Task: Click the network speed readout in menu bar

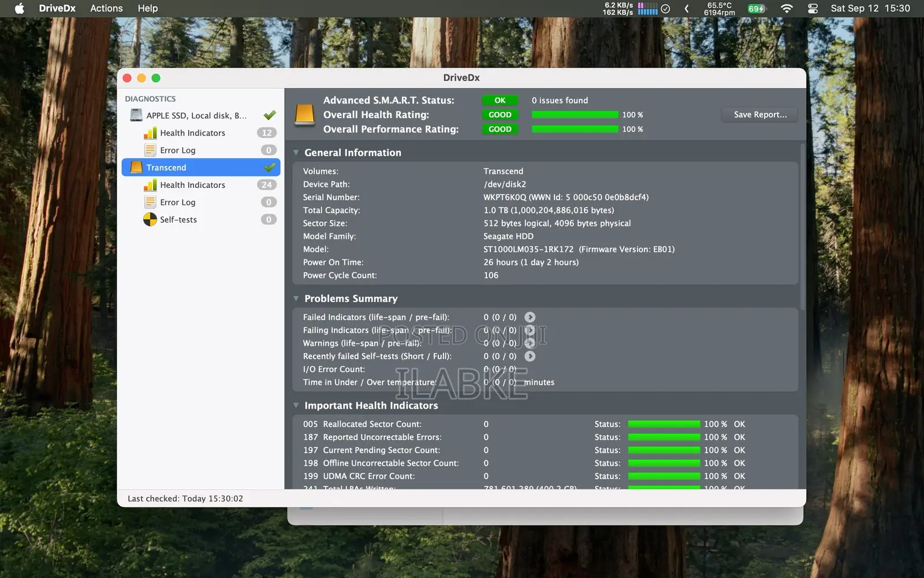Action: point(618,9)
